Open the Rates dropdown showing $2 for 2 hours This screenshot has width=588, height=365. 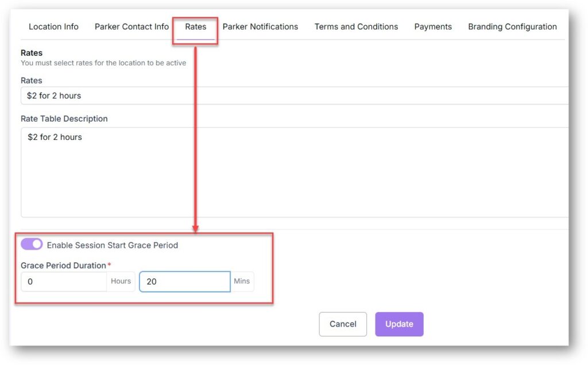pos(295,96)
